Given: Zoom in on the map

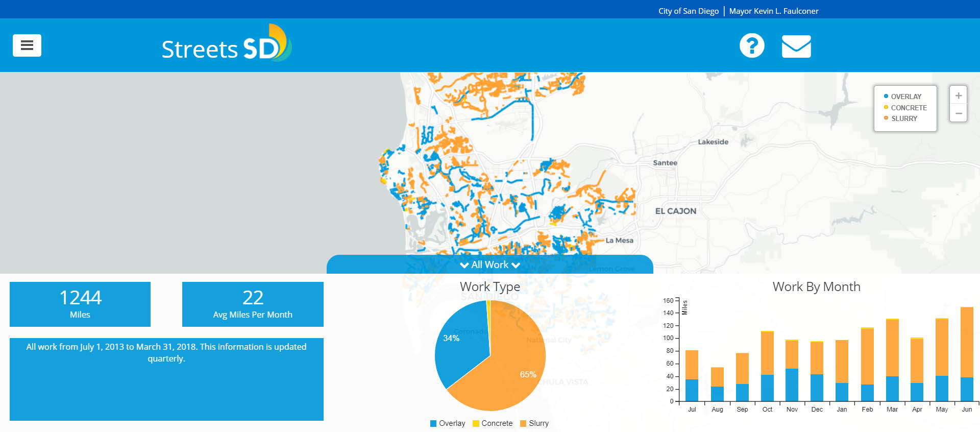Looking at the screenshot, I should 958,96.
